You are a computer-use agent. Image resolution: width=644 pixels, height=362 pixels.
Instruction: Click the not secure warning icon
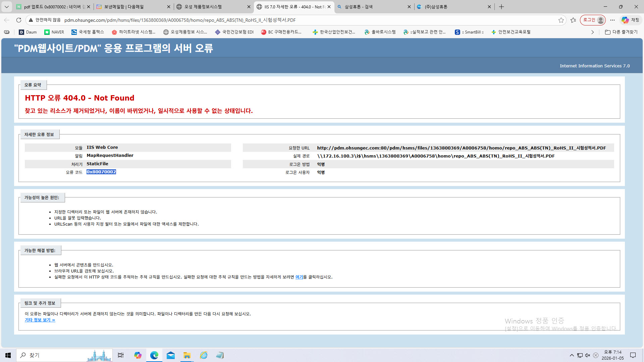click(x=31, y=20)
